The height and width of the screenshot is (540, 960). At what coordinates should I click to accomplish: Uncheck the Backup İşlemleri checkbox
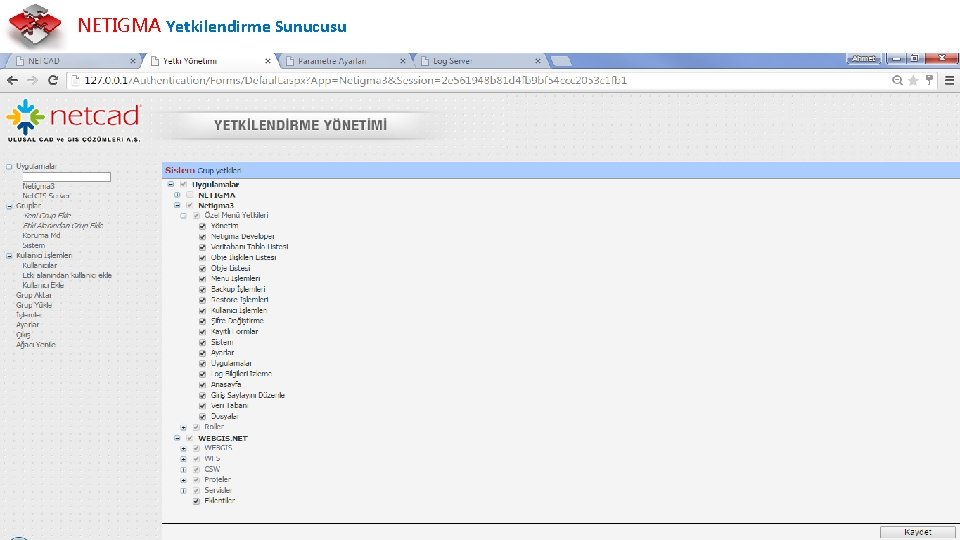(203, 289)
